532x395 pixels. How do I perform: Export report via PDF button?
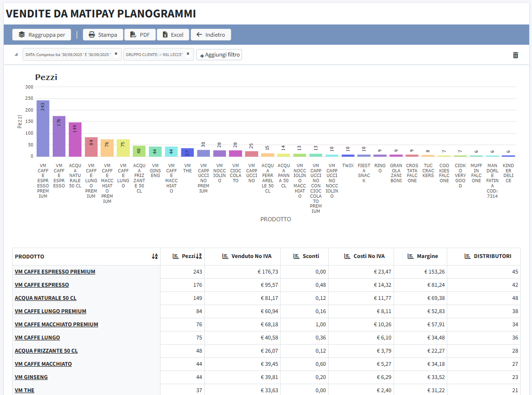(x=140, y=35)
